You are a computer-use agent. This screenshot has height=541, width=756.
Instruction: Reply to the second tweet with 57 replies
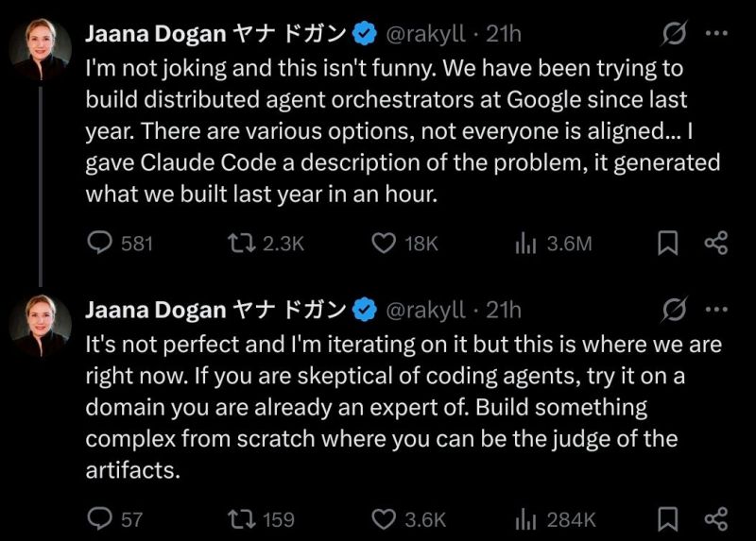[100, 518]
